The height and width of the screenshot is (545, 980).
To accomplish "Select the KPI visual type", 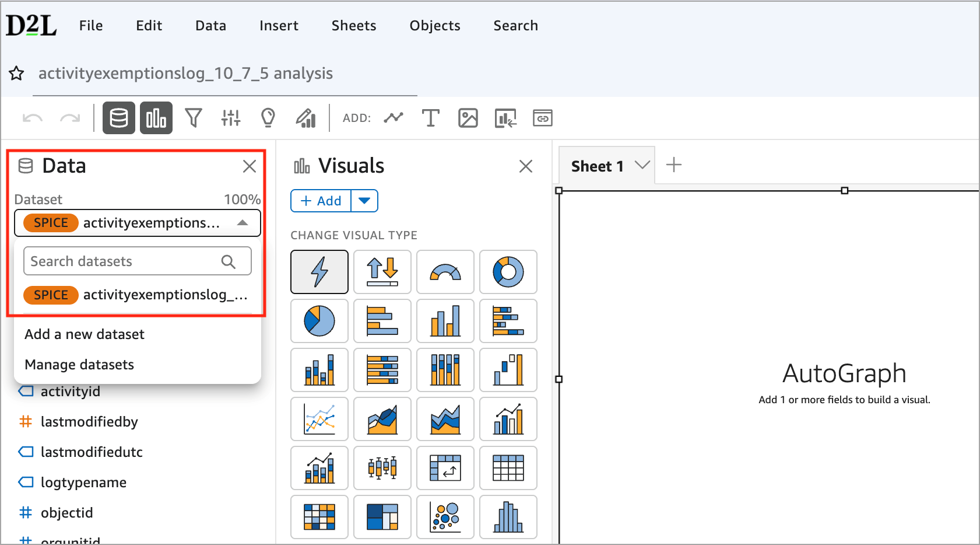I will pos(382,272).
